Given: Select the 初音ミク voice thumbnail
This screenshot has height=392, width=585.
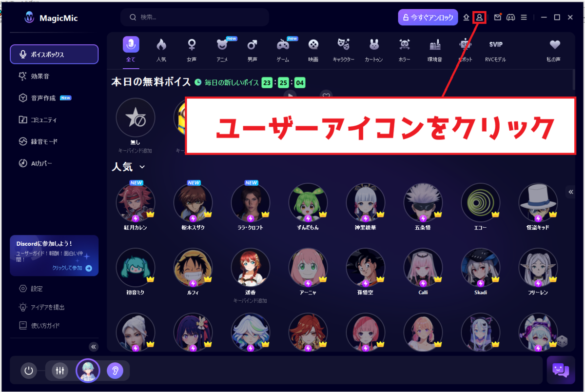Looking at the screenshot, I should [x=136, y=267].
